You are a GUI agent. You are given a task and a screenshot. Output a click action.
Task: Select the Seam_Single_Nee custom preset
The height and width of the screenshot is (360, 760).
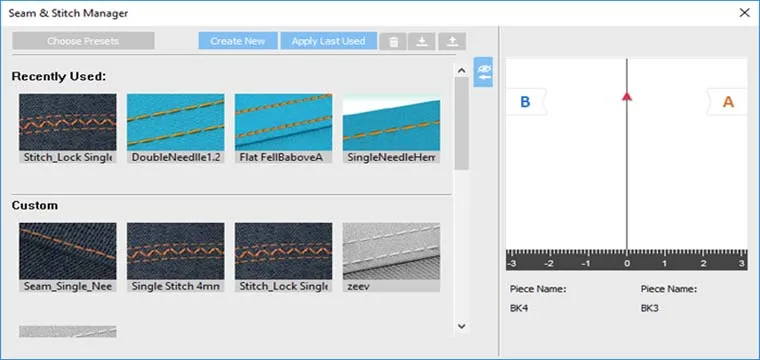tap(68, 257)
